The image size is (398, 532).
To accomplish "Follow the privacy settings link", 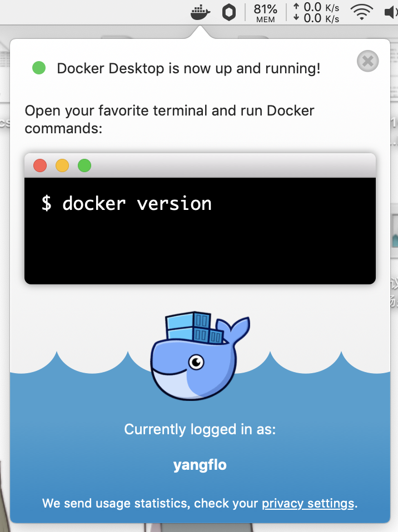I will [x=307, y=503].
